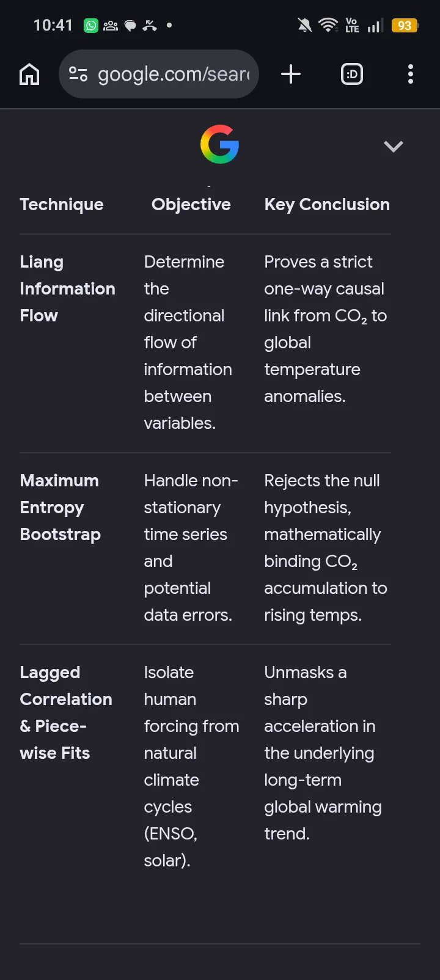
Task: Select the Objective column header
Action: point(191,204)
